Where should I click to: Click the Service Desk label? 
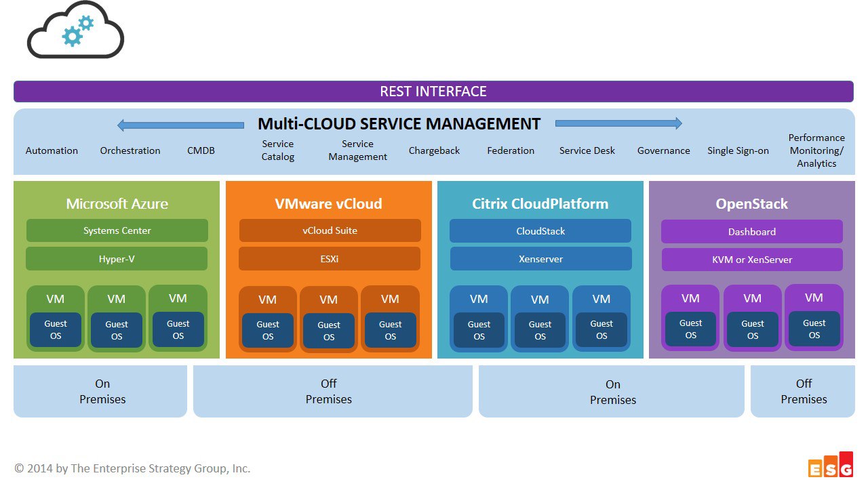(x=587, y=150)
